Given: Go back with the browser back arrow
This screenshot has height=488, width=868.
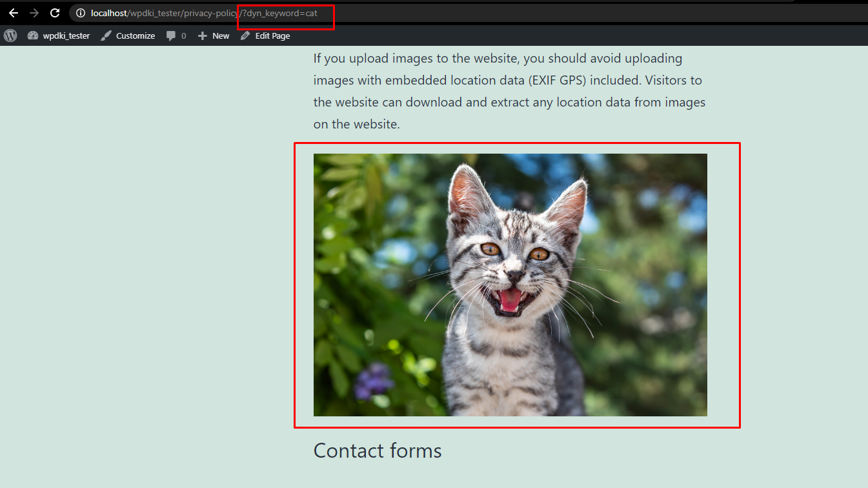Looking at the screenshot, I should (14, 13).
